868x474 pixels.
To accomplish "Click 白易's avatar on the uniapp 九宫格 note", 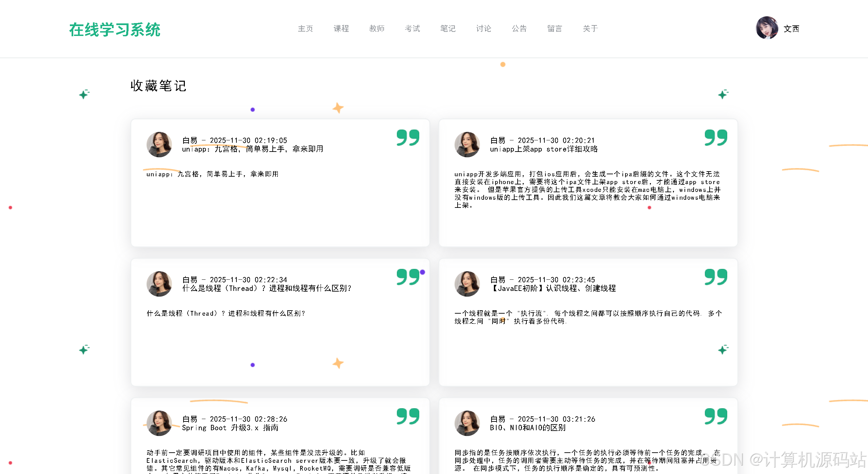I will click(159, 144).
